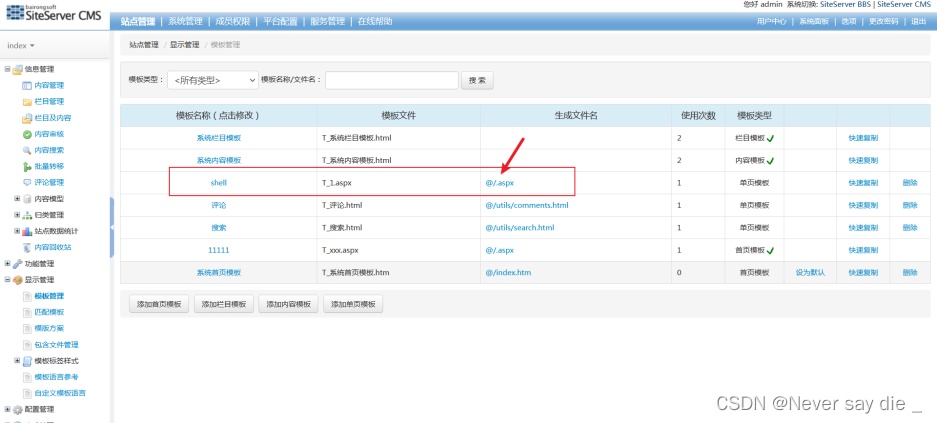Expand the 配置管理 tree node
Screen dimensions: 937x423
[7, 409]
